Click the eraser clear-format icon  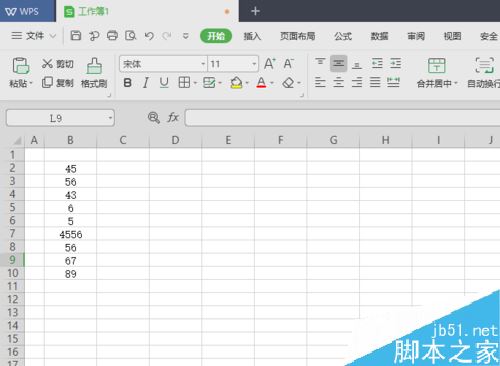(288, 82)
